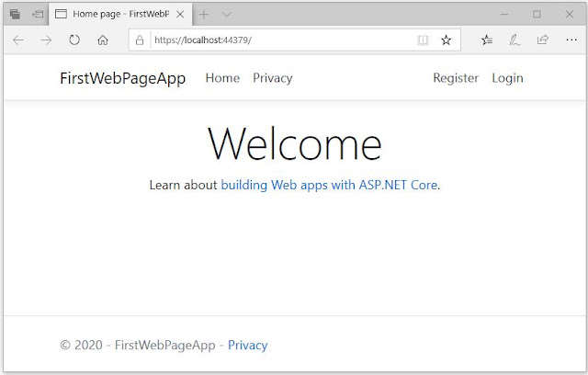Maximize the browser window

(x=537, y=15)
